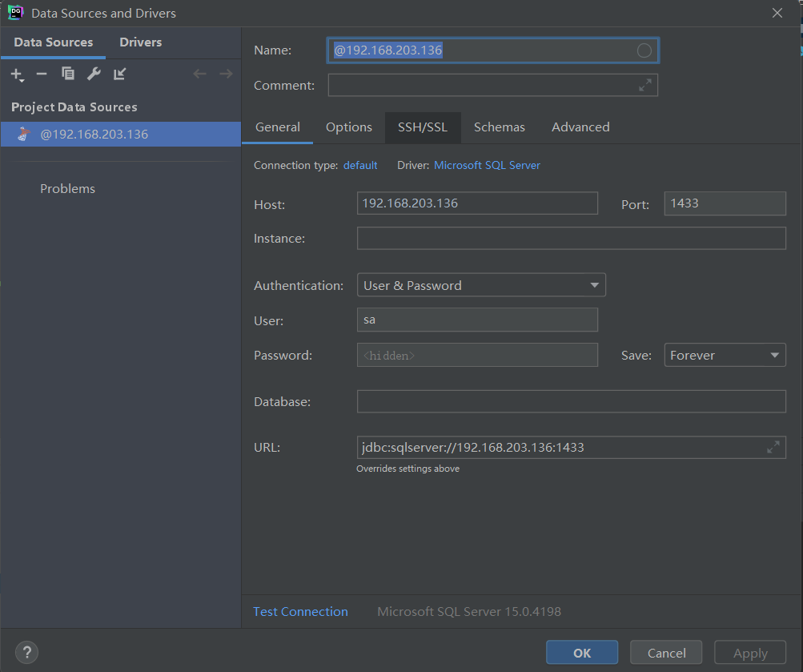The image size is (803, 672).
Task: Confirm with the OK button
Action: tap(582, 653)
